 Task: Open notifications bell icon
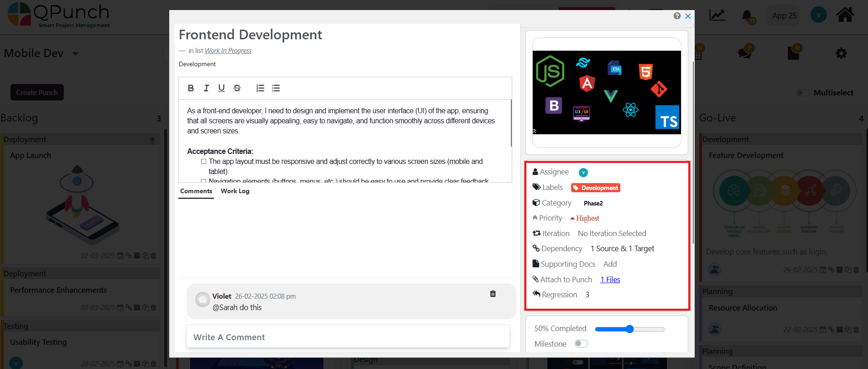747,16
